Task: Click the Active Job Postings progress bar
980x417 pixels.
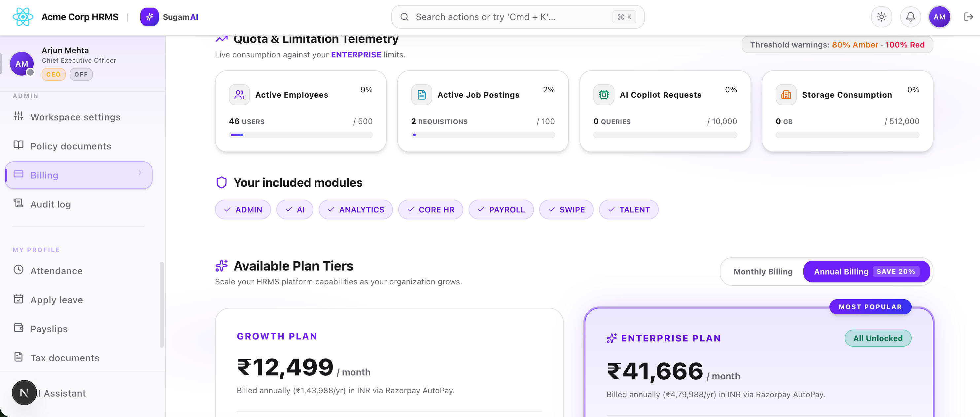Action: tap(483, 135)
